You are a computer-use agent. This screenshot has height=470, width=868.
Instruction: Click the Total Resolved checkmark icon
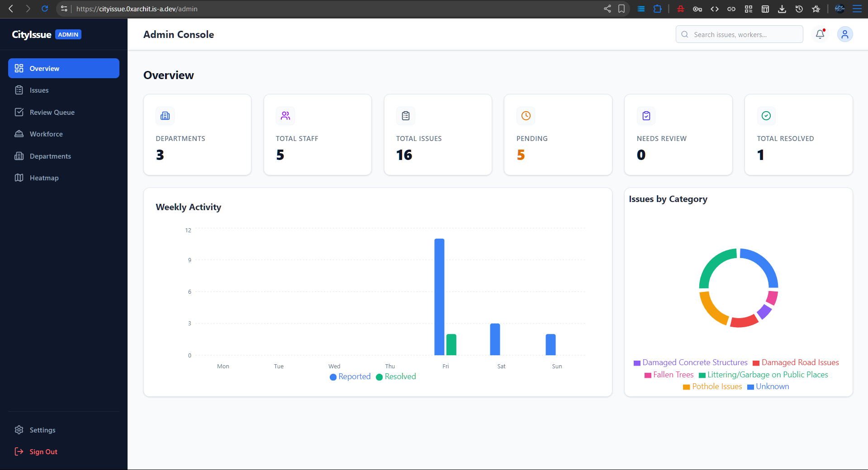point(766,116)
